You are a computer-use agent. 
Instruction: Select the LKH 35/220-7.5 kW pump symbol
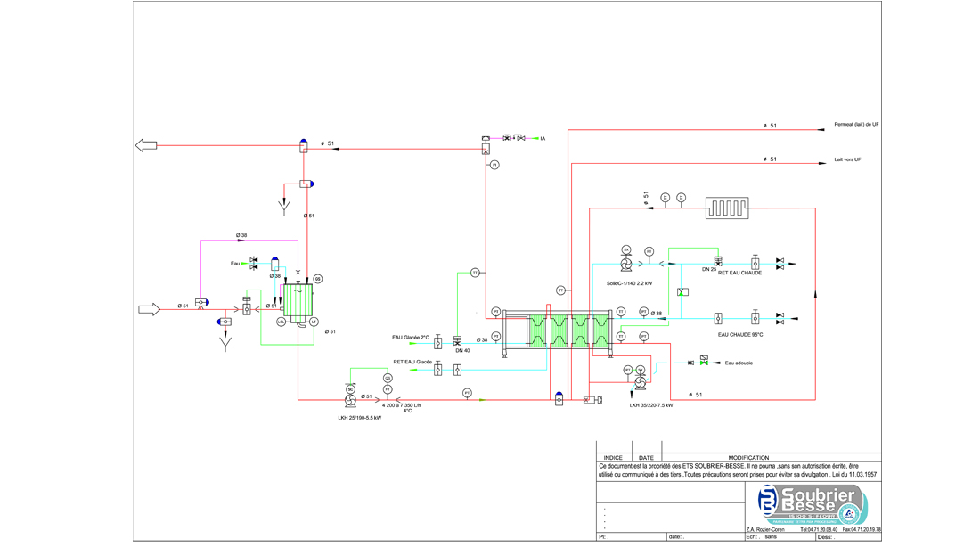tap(640, 382)
